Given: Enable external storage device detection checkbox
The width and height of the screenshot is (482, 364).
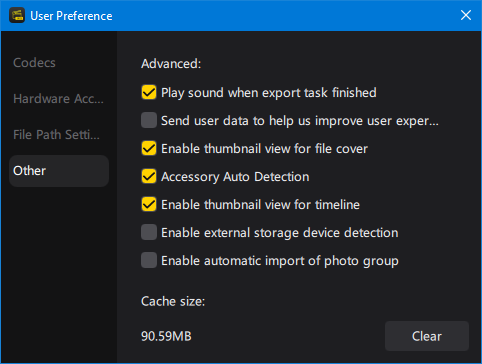Looking at the screenshot, I should point(149,232).
